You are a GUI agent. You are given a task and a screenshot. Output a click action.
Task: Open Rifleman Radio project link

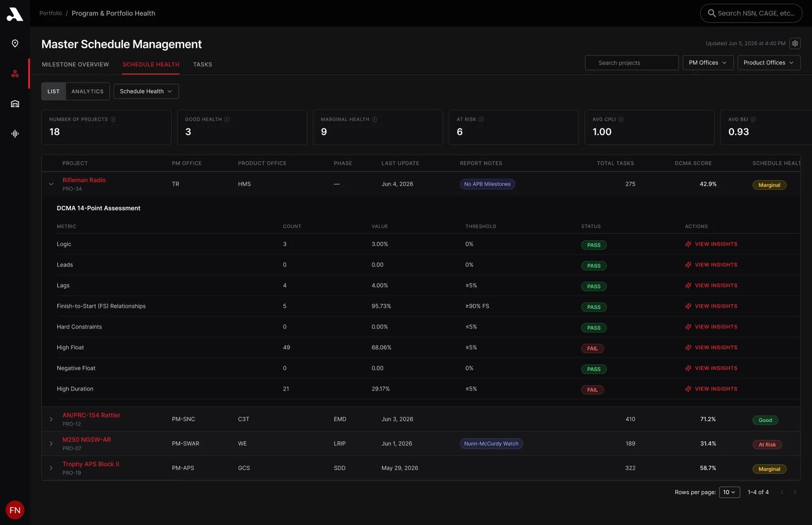84,180
